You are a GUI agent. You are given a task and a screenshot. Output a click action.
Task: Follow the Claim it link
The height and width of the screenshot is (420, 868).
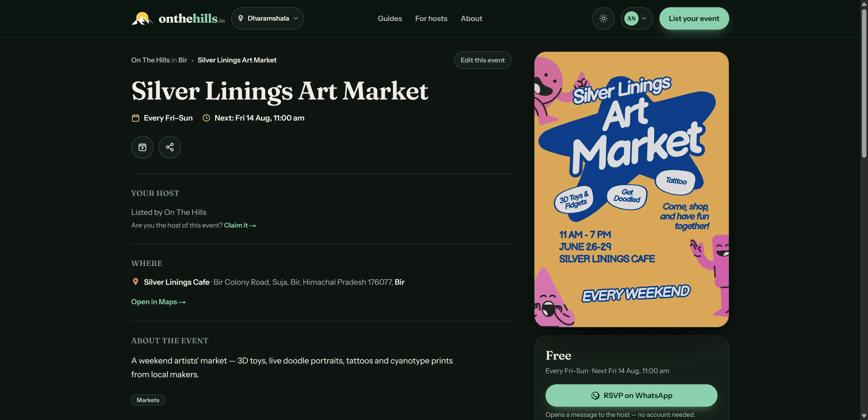240,225
